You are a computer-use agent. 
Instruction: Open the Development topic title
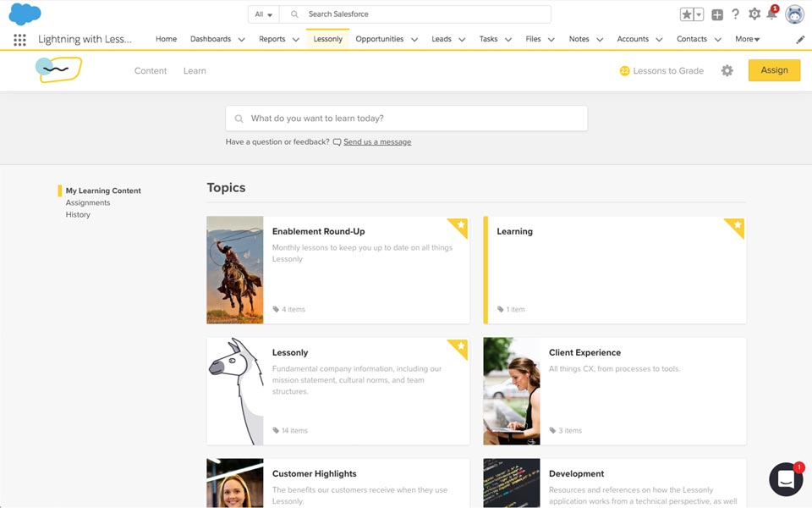tap(576, 474)
